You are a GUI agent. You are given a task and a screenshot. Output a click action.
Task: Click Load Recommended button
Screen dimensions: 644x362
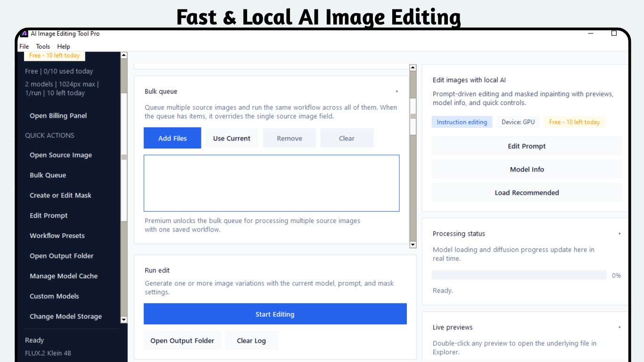click(x=527, y=192)
